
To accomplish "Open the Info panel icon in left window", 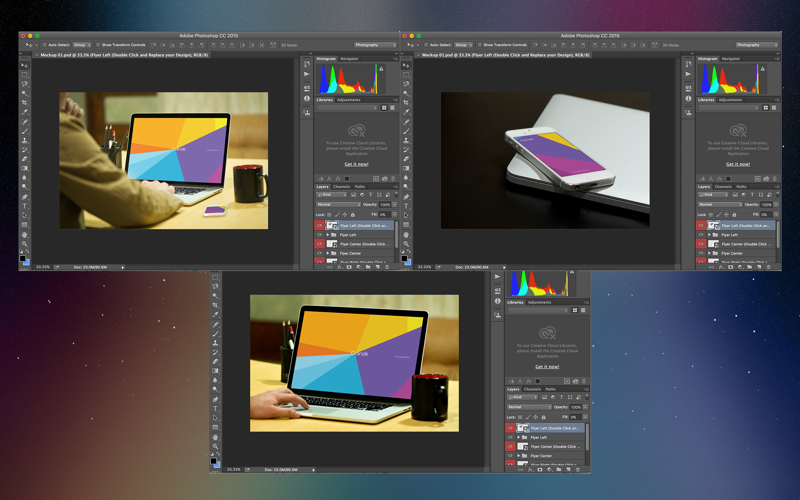I will pyautogui.click(x=307, y=98).
